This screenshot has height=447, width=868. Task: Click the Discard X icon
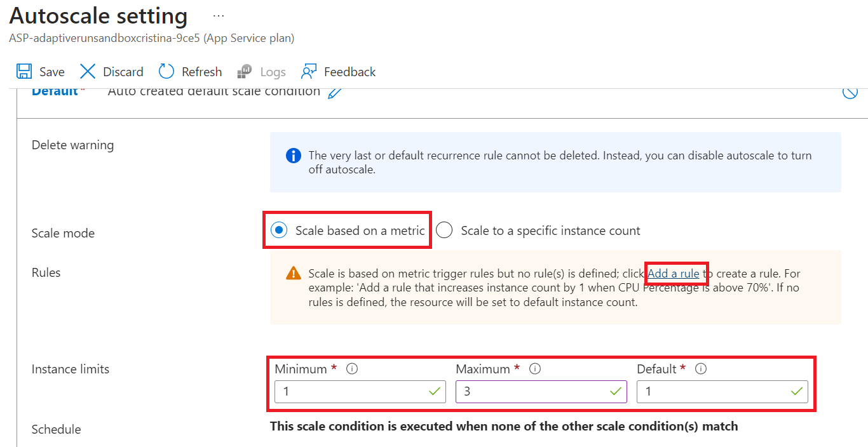(x=88, y=71)
